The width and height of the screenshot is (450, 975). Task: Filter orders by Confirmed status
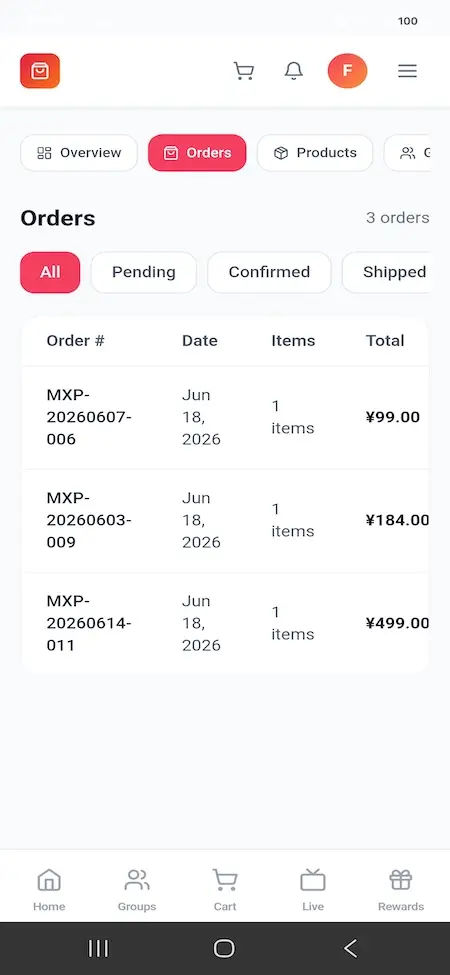[x=269, y=272]
